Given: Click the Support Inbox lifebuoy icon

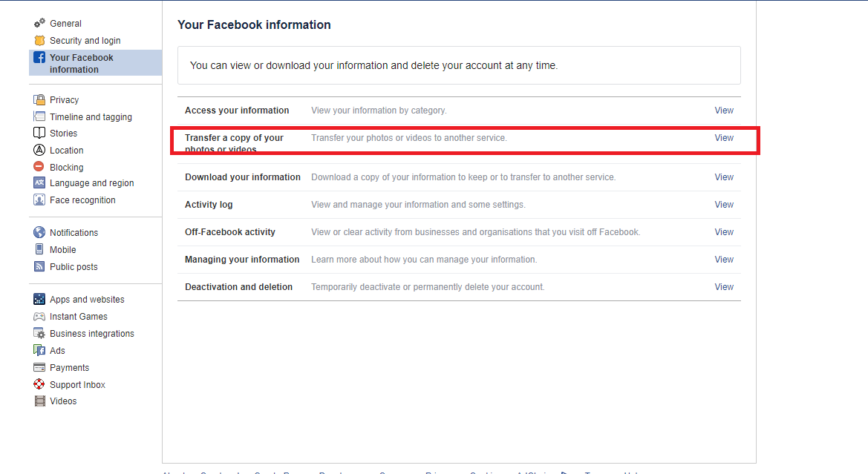Looking at the screenshot, I should (39, 385).
